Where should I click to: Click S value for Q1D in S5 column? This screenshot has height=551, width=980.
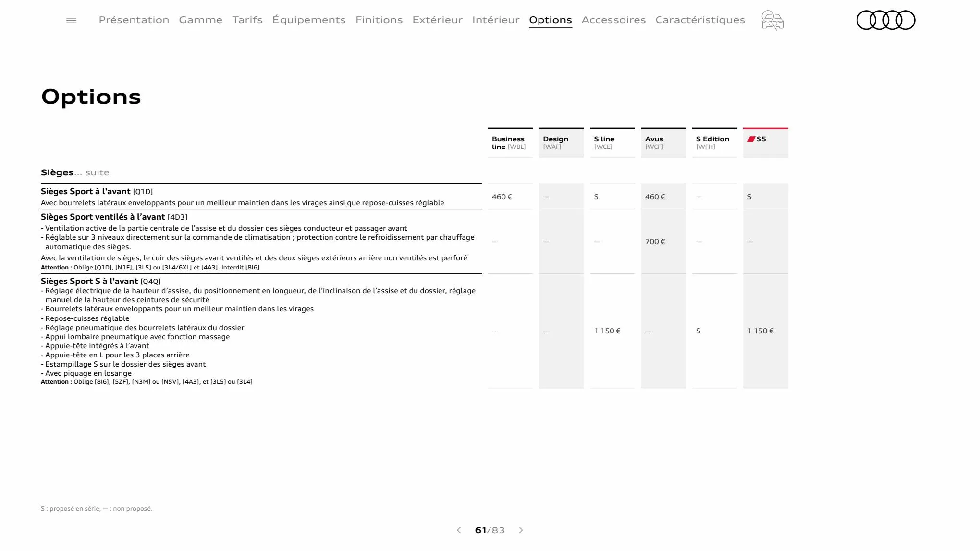[x=749, y=197]
